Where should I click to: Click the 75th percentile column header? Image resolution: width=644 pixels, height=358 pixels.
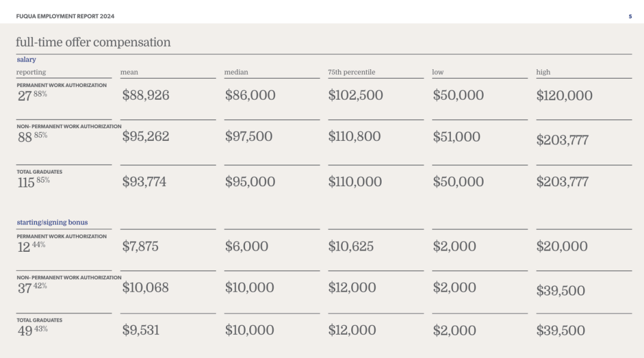point(351,72)
